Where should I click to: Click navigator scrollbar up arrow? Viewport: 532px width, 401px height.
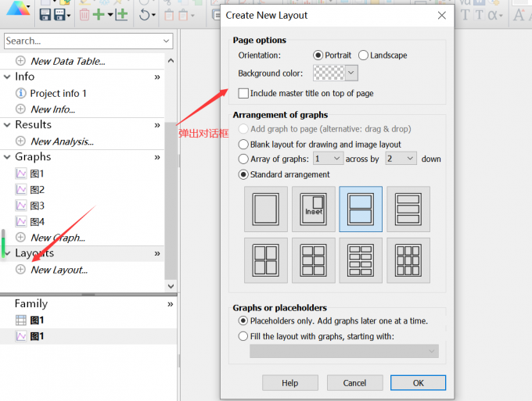171,61
